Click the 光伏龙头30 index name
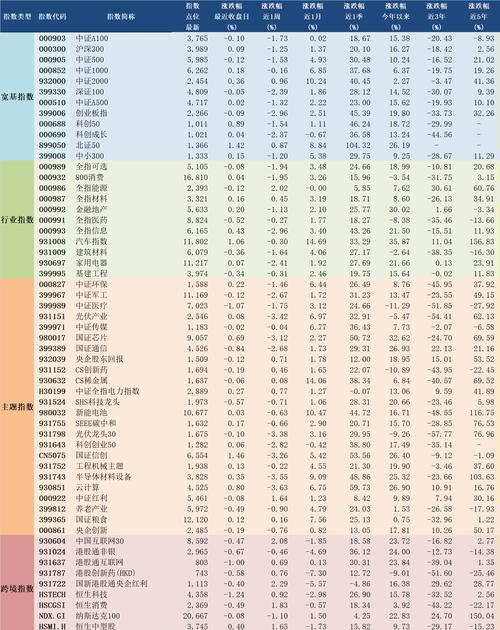Image resolution: width=500 pixels, height=630 pixels. 96,434
